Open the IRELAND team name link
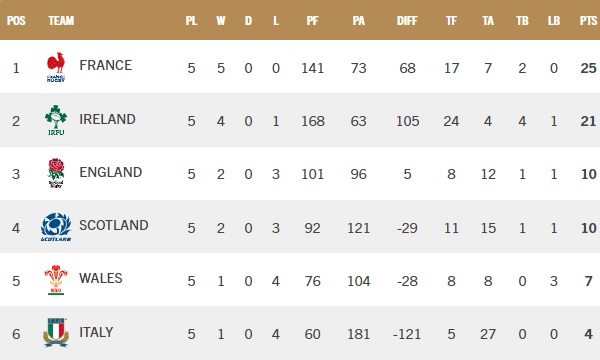 point(108,119)
